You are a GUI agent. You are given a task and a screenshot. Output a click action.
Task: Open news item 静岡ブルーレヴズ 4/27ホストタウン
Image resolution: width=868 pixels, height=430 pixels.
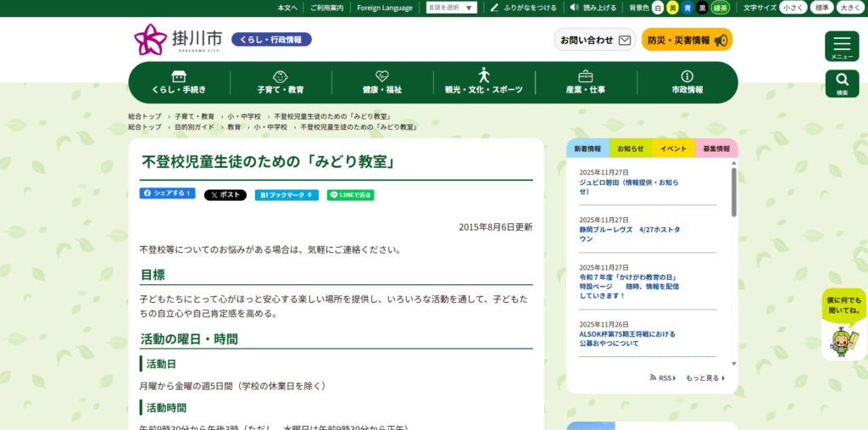pos(630,234)
